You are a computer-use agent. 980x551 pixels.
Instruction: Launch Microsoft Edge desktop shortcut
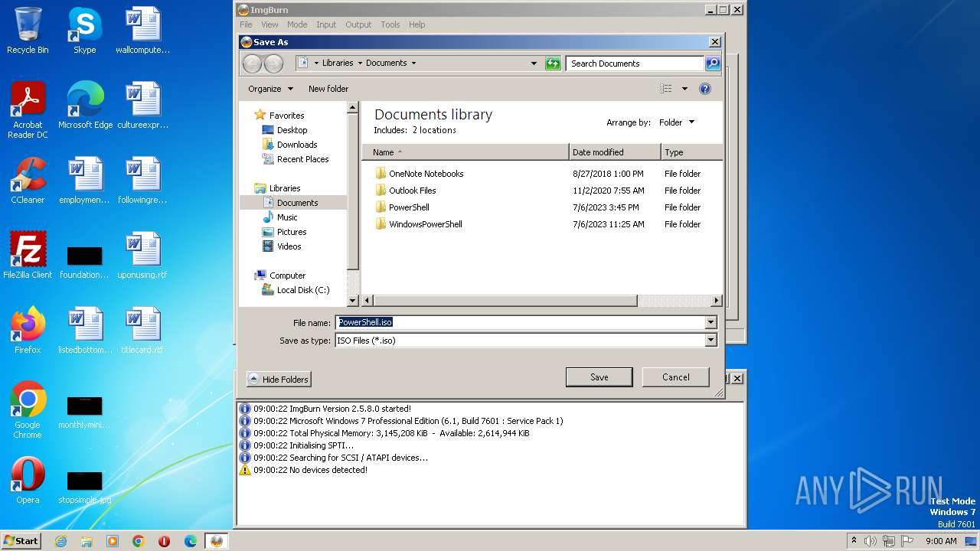pyautogui.click(x=85, y=105)
